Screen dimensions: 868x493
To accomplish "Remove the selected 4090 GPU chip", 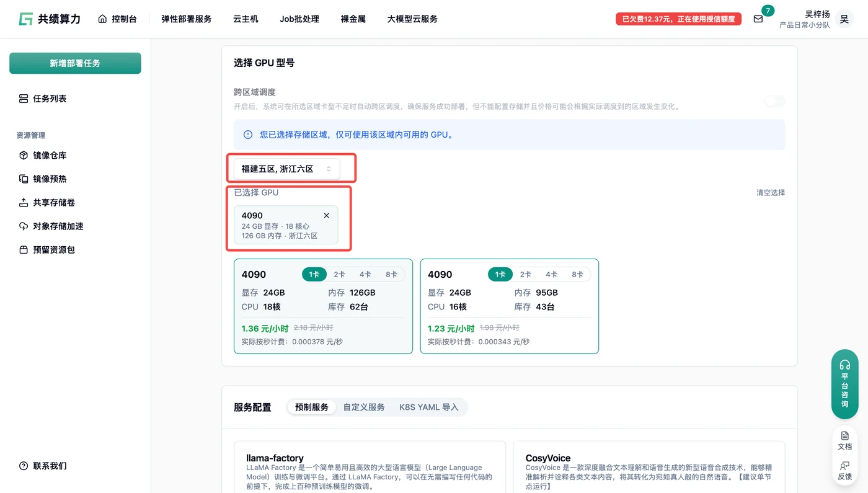I will tap(327, 215).
